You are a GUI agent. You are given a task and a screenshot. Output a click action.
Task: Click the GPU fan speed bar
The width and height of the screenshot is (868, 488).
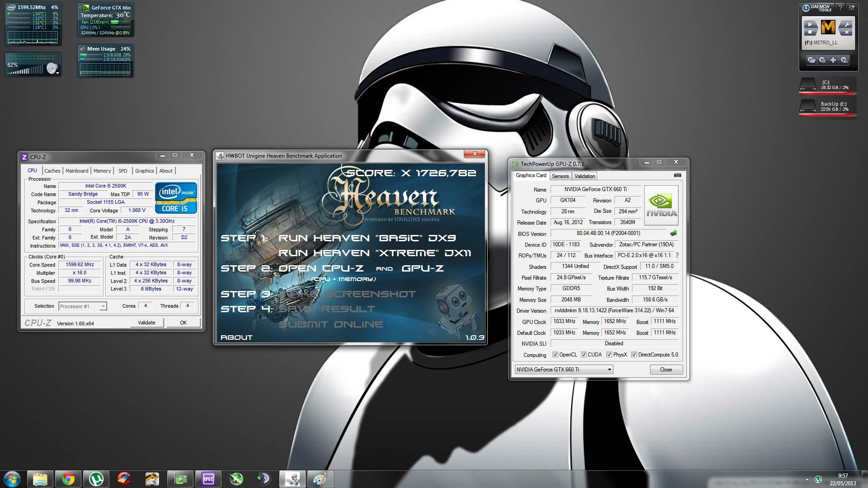120,22
